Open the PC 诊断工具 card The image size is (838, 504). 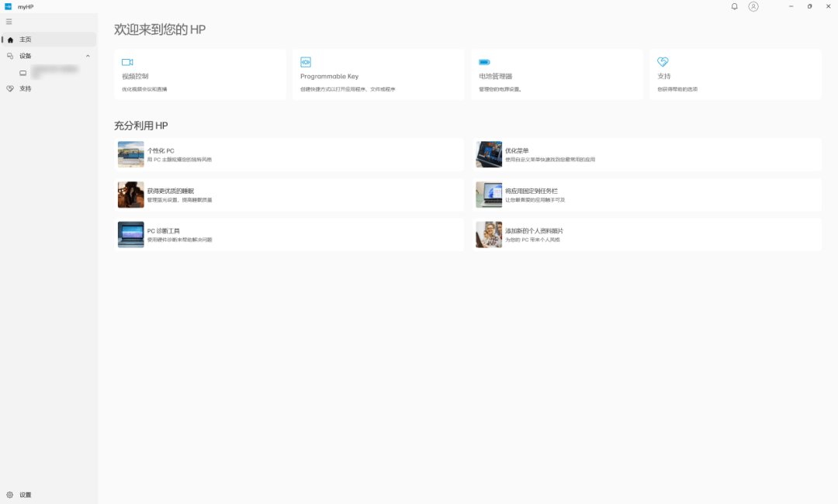164,231
